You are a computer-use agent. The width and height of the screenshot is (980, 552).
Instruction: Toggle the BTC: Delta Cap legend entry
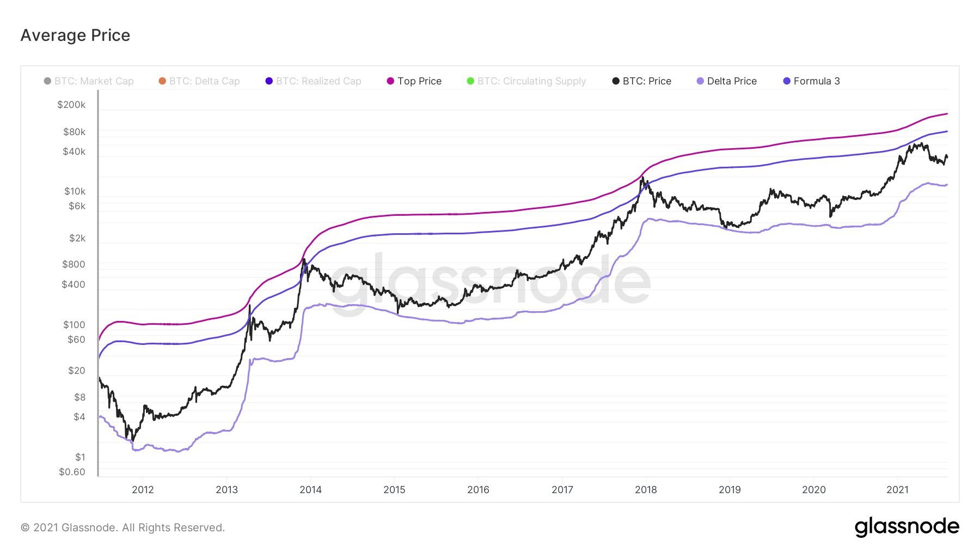(199, 81)
